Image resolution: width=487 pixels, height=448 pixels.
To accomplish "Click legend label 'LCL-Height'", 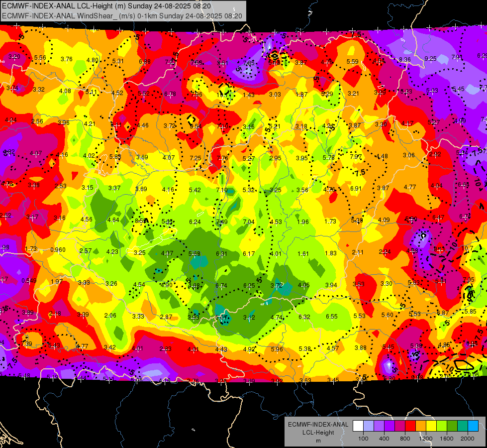I will click(x=318, y=433).
